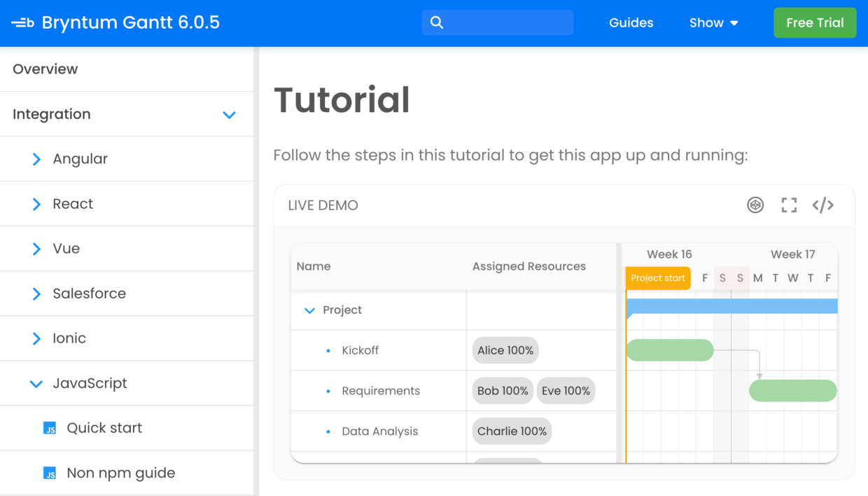
Task: Click the Bryntum logo icon
Action: point(22,23)
